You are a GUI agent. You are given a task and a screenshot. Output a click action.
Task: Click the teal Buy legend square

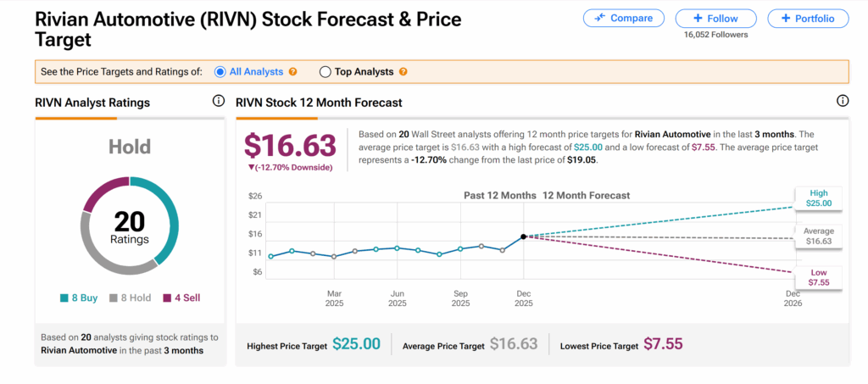coord(64,298)
